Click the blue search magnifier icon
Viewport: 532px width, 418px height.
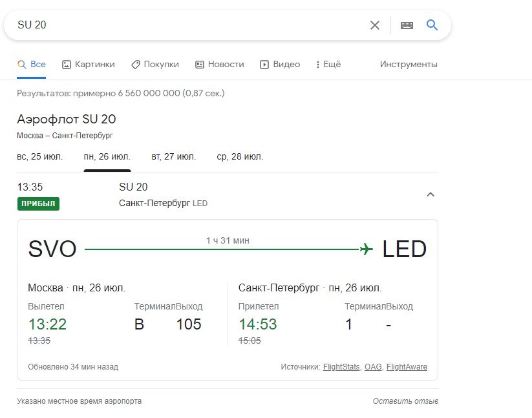(432, 25)
